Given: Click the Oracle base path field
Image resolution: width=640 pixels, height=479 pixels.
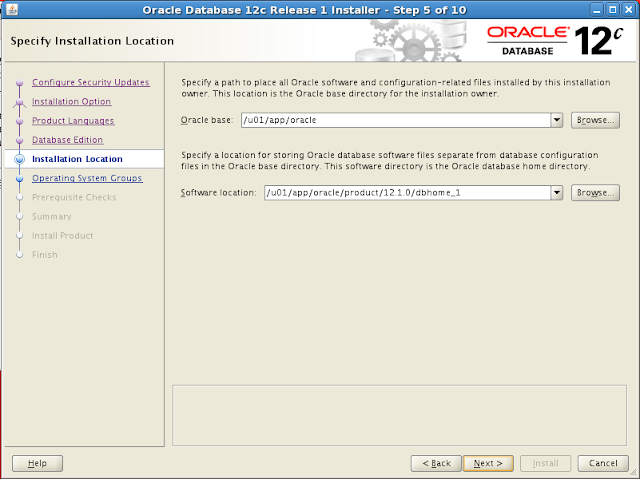Looking at the screenshot, I should [396, 120].
